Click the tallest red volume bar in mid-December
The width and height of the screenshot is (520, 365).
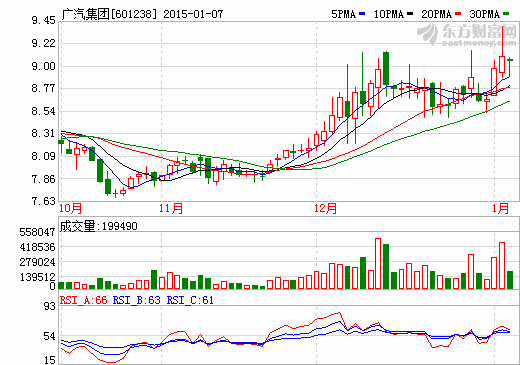pos(378,264)
